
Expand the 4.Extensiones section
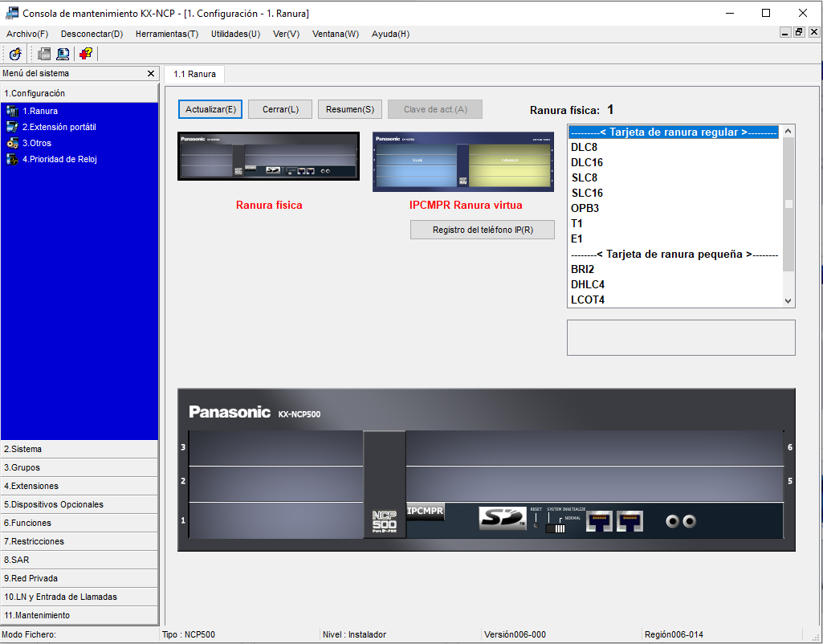click(79, 486)
